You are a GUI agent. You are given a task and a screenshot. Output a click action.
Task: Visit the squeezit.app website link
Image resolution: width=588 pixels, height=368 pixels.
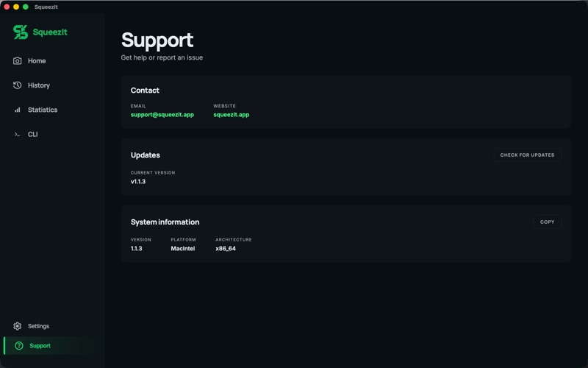(x=232, y=115)
